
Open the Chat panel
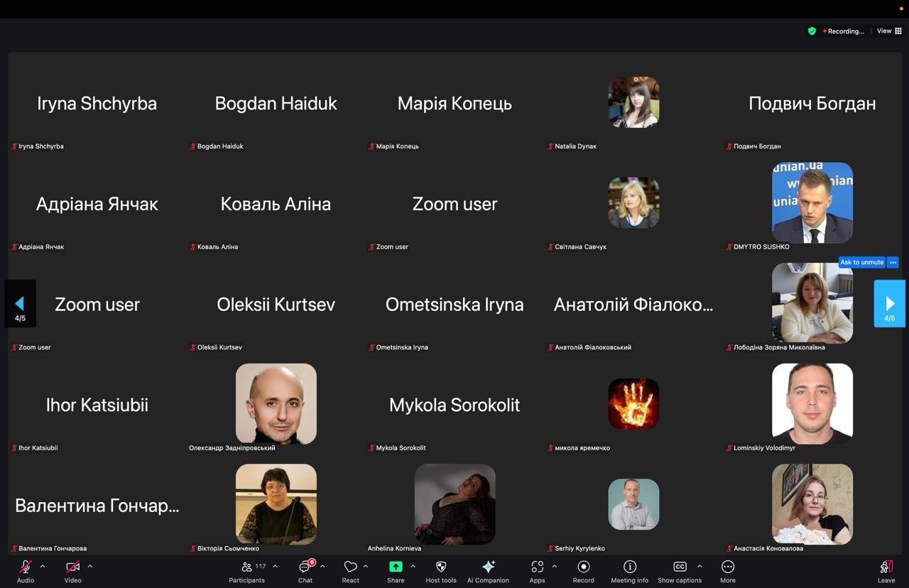coord(305,570)
